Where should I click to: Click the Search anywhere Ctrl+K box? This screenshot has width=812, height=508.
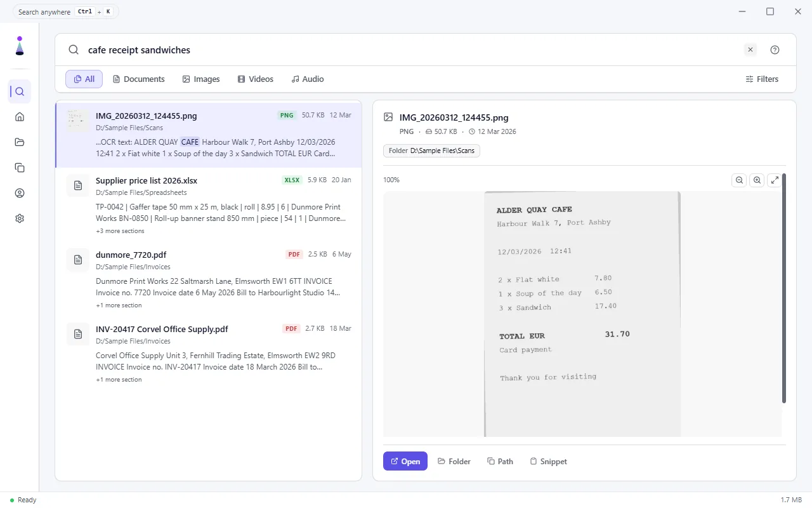tap(65, 11)
